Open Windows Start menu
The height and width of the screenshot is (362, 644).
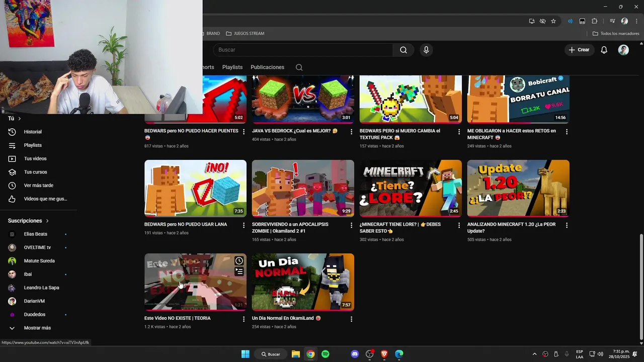(245, 354)
